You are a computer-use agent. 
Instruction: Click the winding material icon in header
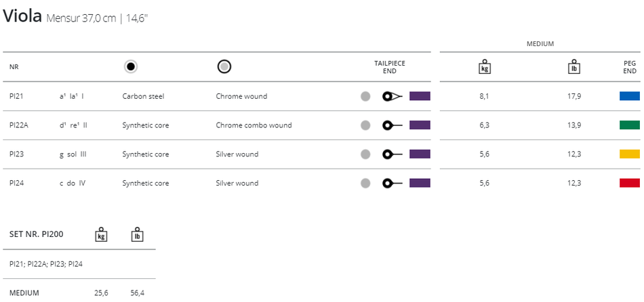coord(224,66)
